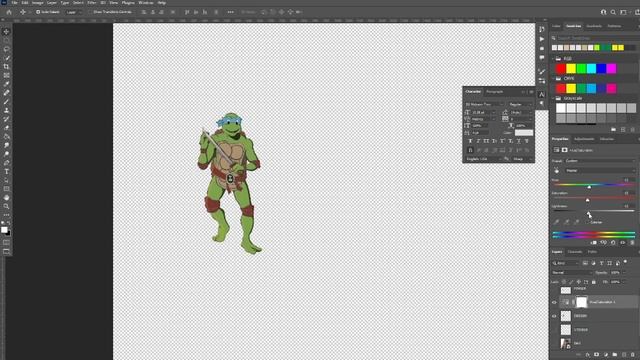Image resolution: width=640 pixels, height=360 pixels.
Task: Switch to the Paths tab
Action: (592, 252)
